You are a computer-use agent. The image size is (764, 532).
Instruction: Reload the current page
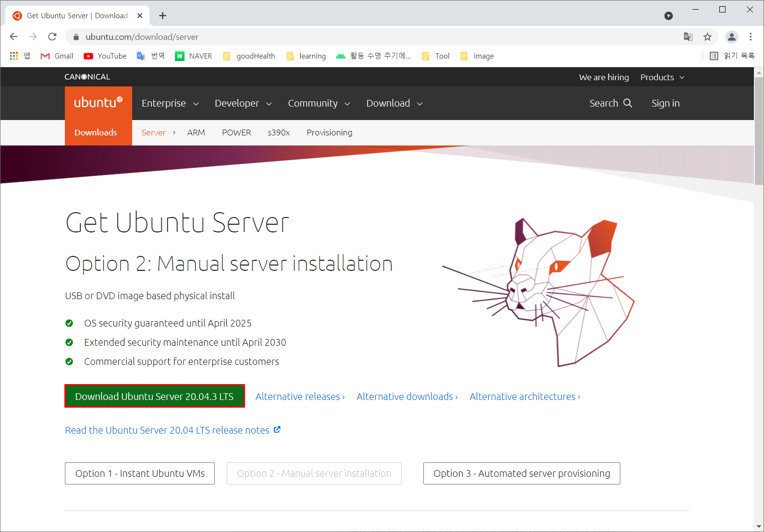(52, 36)
